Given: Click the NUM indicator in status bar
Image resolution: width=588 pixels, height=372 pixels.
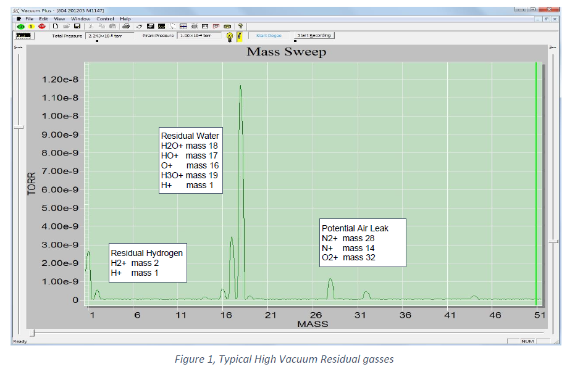Looking at the screenshot, I should (527, 341).
